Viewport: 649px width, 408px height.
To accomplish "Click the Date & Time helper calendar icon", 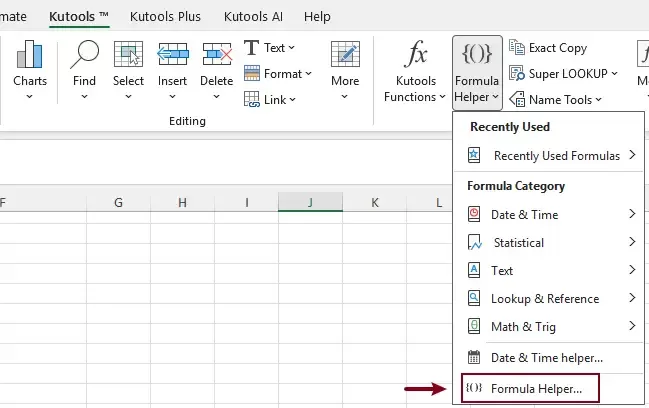I will click(474, 357).
